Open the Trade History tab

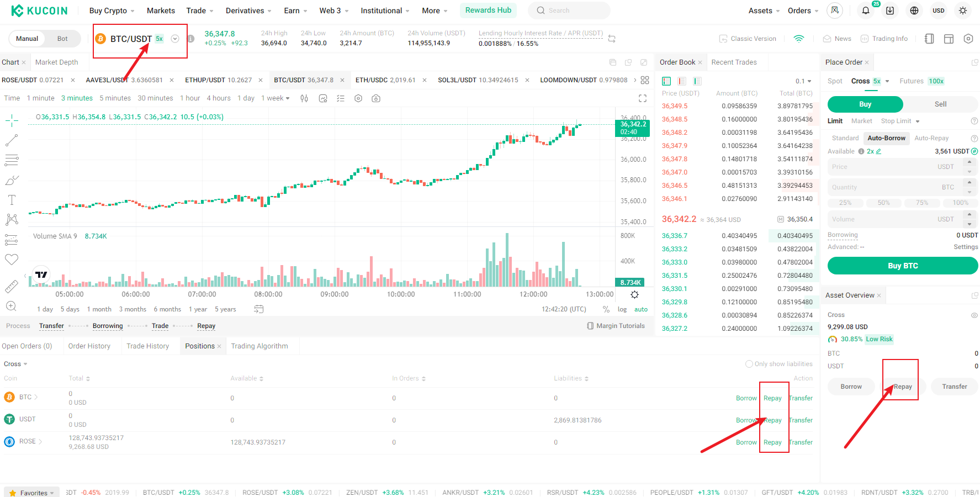point(148,346)
